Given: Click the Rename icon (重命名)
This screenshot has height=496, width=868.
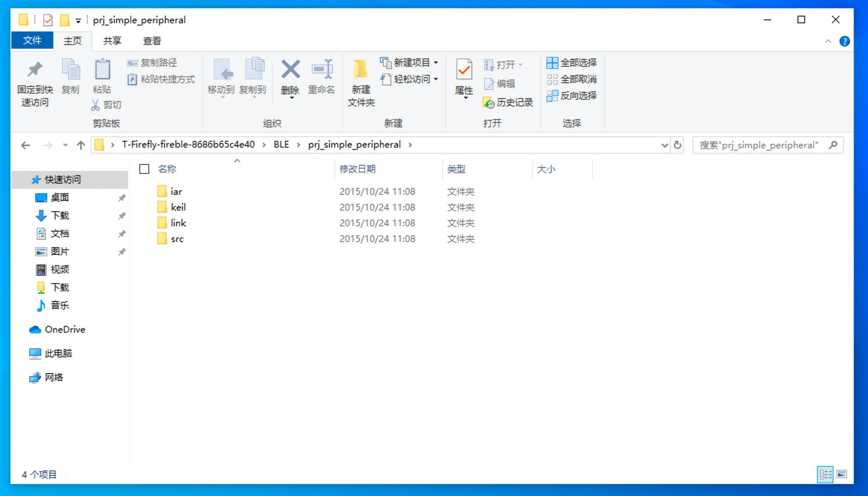Looking at the screenshot, I should [322, 70].
